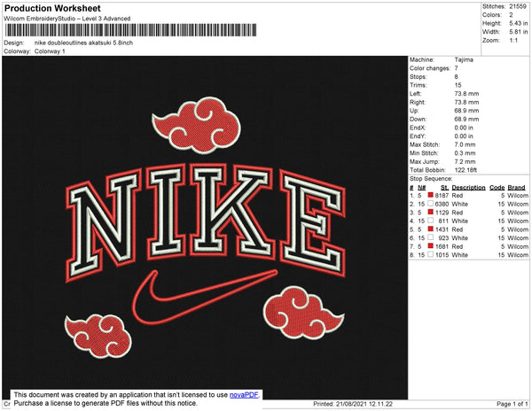Click the 'N#' column header
The height and width of the screenshot is (411, 532).
pyautogui.click(x=422, y=188)
